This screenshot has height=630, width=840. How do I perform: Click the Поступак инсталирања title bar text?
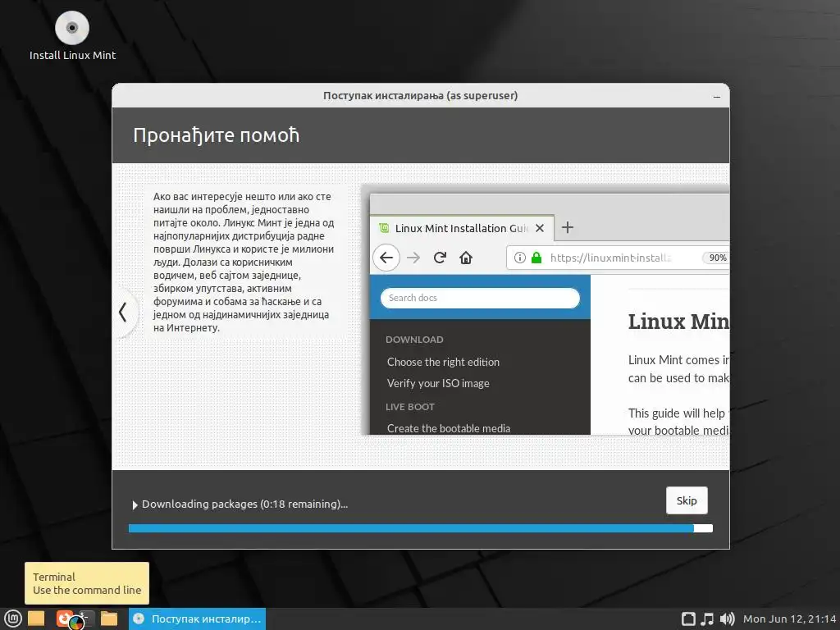click(421, 95)
